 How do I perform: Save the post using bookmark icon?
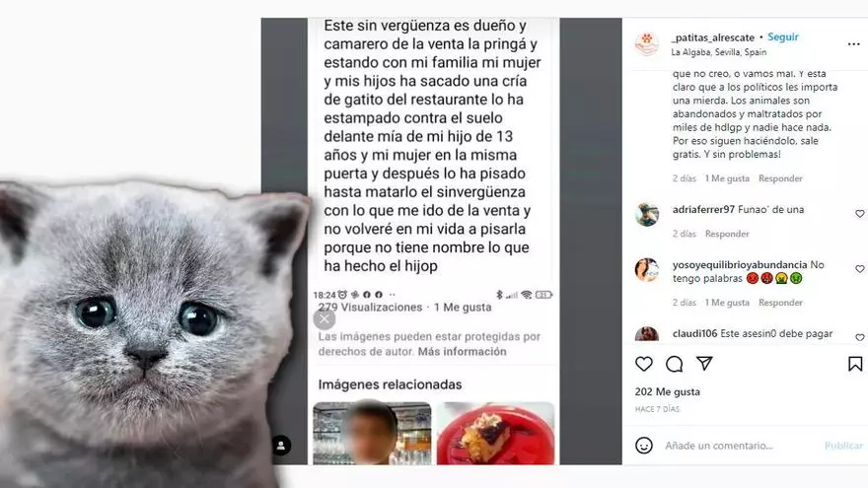coord(855,364)
